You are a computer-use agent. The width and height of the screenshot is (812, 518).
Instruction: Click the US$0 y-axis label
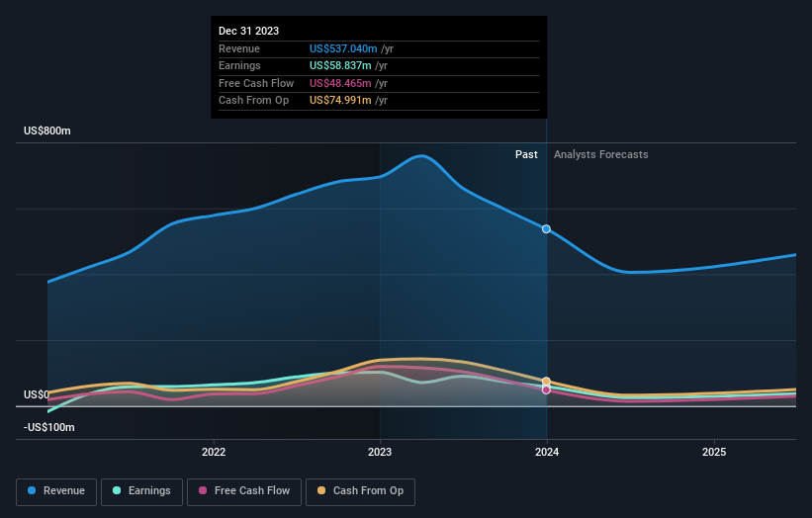pos(37,394)
